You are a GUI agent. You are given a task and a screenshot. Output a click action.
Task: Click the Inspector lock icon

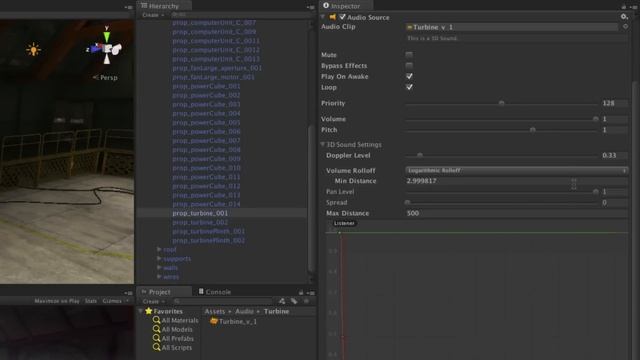pyautogui.click(x=624, y=7)
